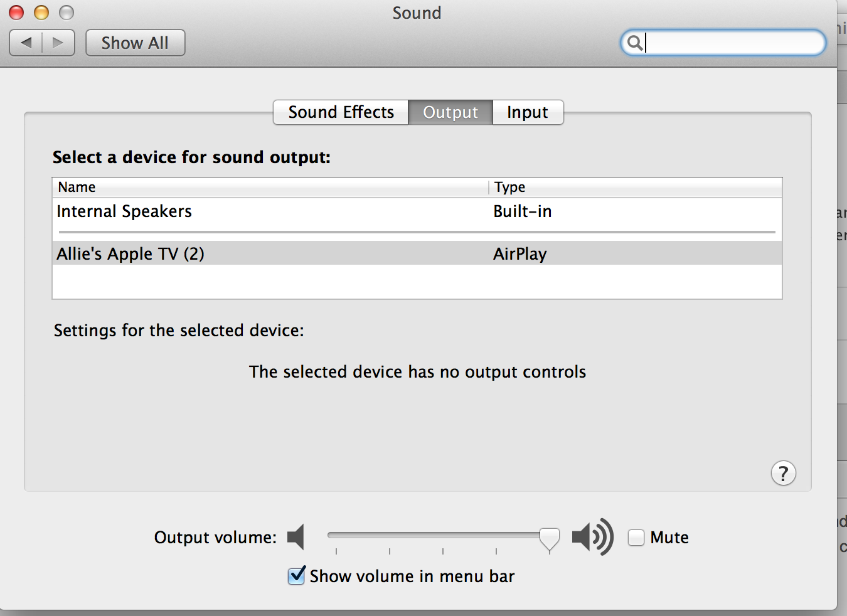This screenshot has height=616, width=847.
Task: Switch to the Sound Effects tab
Action: coord(341,112)
